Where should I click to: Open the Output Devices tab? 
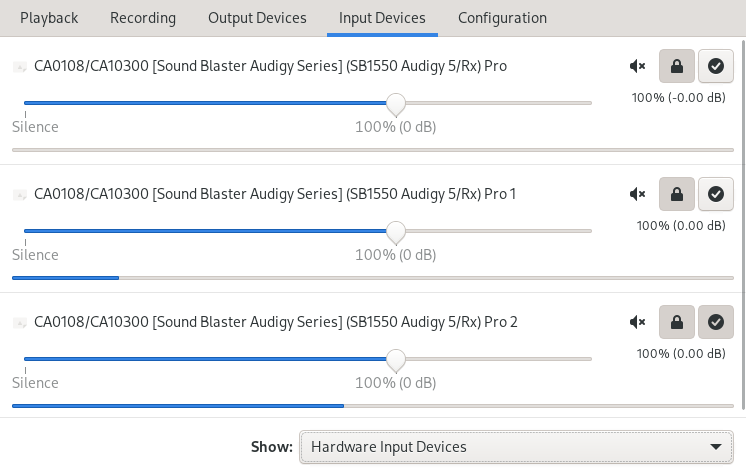(x=257, y=18)
